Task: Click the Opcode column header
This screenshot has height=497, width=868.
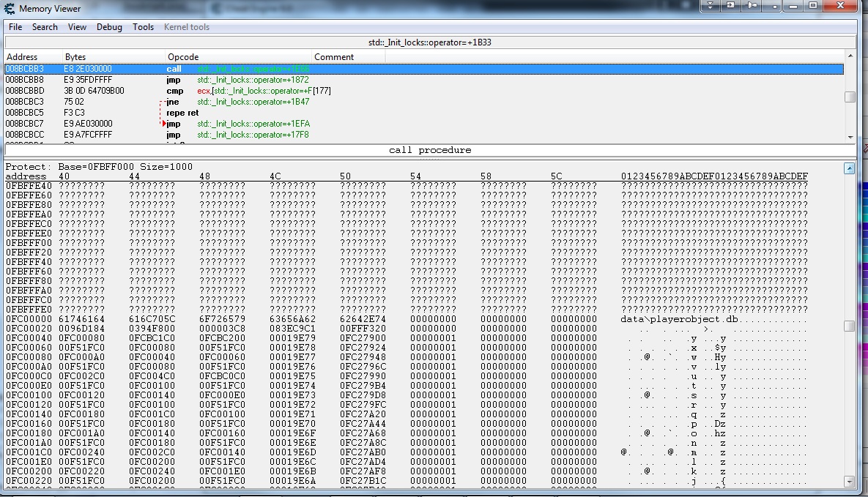Action: coord(183,57)
